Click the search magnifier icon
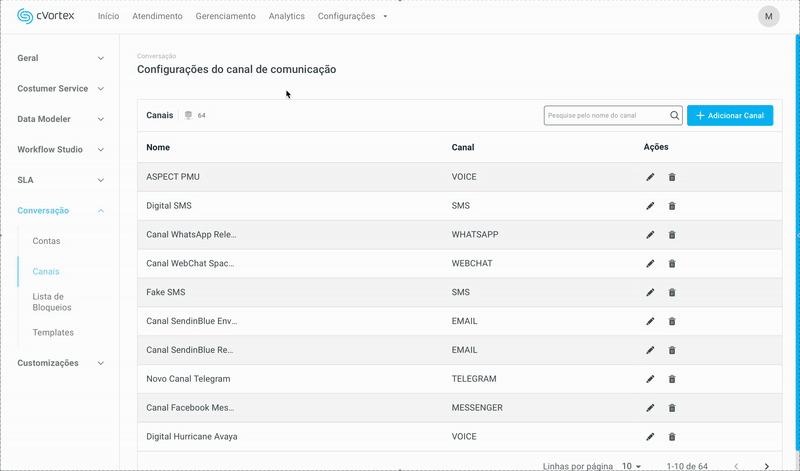Viewport: 800px width, 471px height. [674, 115]
